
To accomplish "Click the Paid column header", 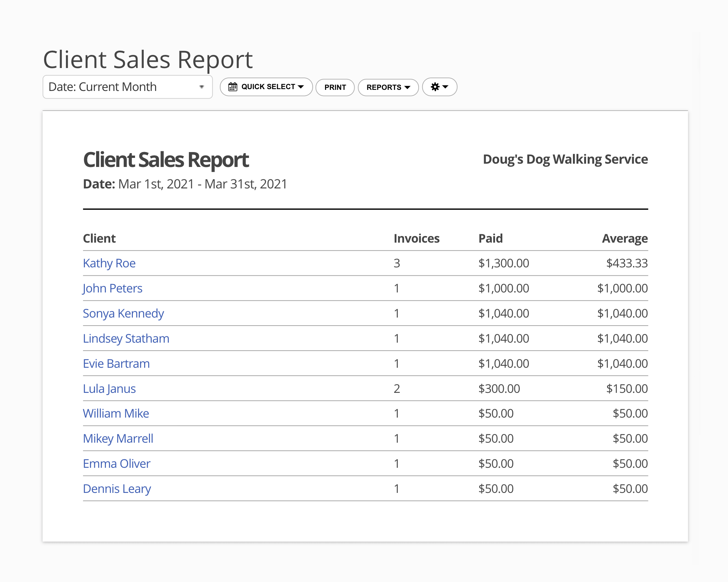I will point(490,238).
